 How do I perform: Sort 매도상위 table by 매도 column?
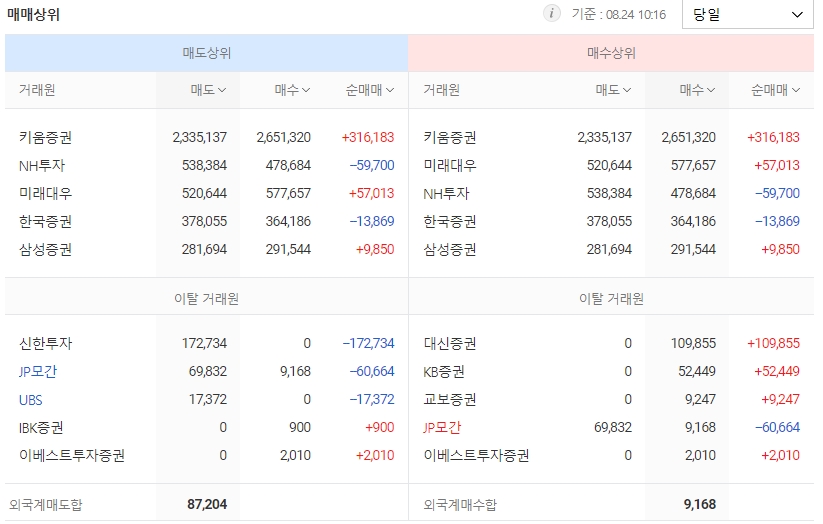click(208, 90)
